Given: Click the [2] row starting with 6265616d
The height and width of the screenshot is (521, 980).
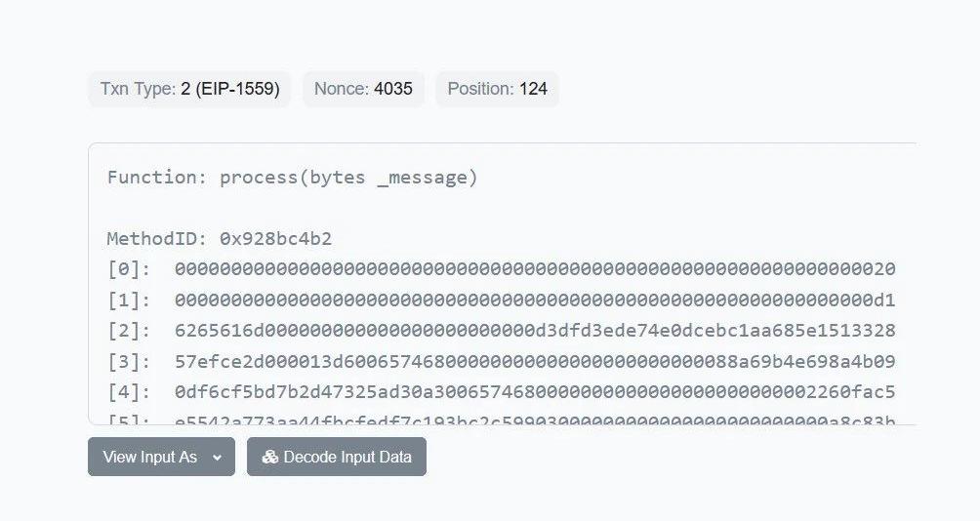Looking at the screenshot, I should pyautogui.click(x=535, y=331).
